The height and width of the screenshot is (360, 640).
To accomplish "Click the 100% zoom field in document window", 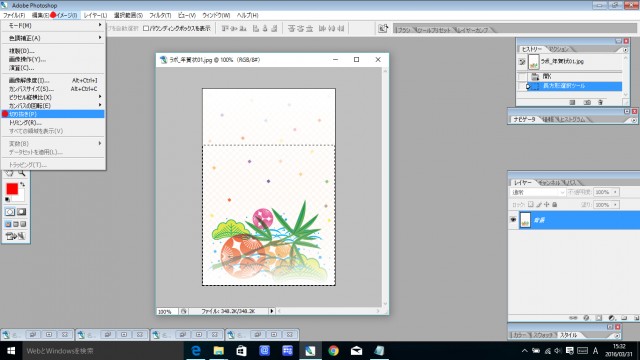I will (167, 311).
